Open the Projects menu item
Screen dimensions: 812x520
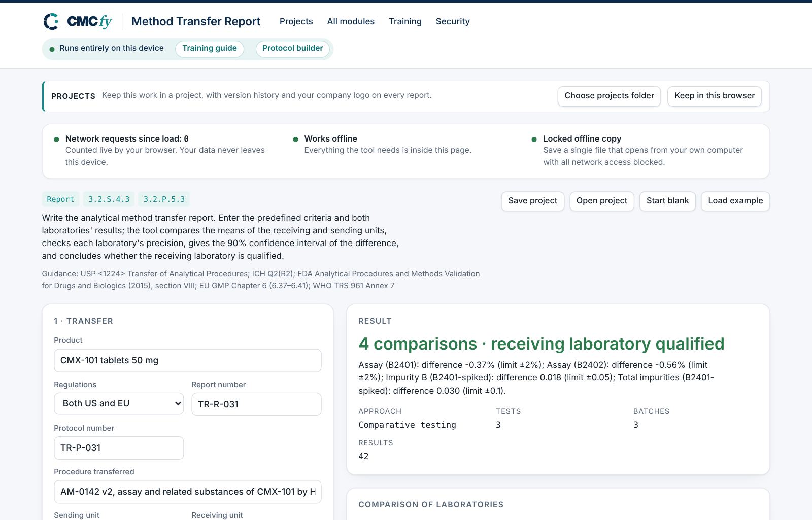[296, 21]
